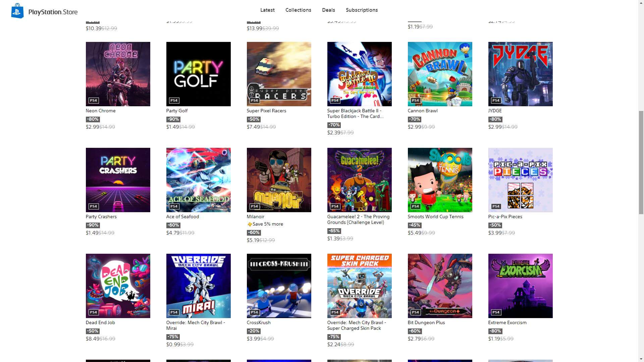Click the PS4 badge on Extreme Exorcism cover

click(496, 312)
